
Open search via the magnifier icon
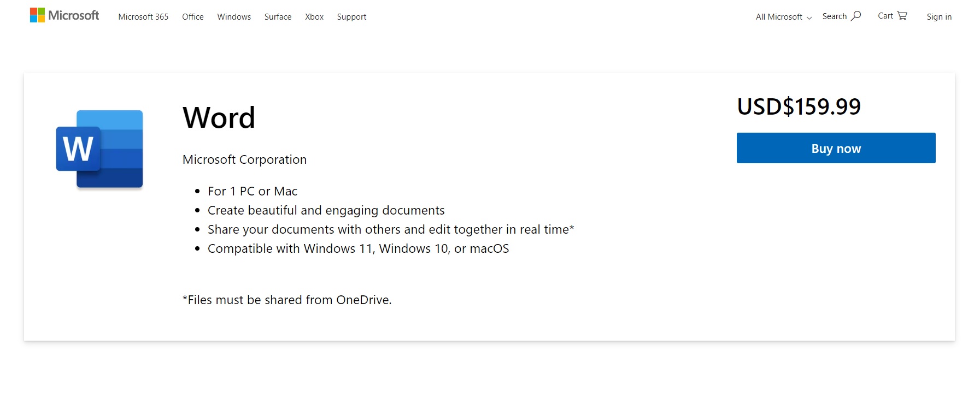click(856, 16)
